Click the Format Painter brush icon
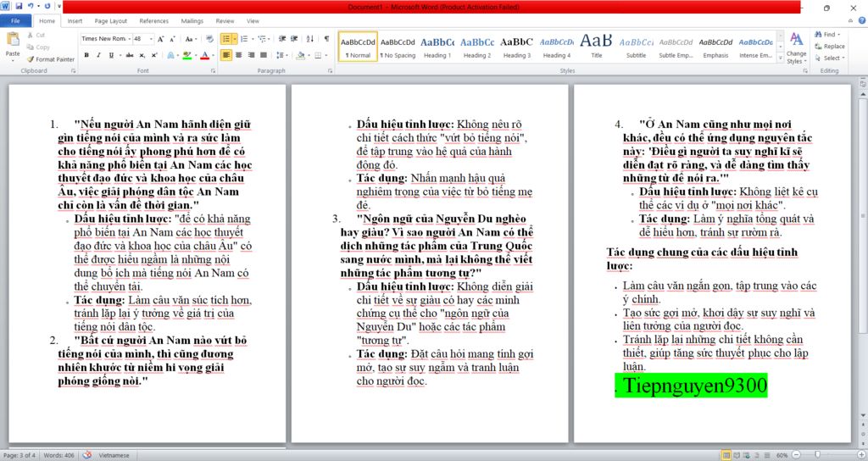Image resolution: width=868 pixels, height=461 pixels. [31, 59]
